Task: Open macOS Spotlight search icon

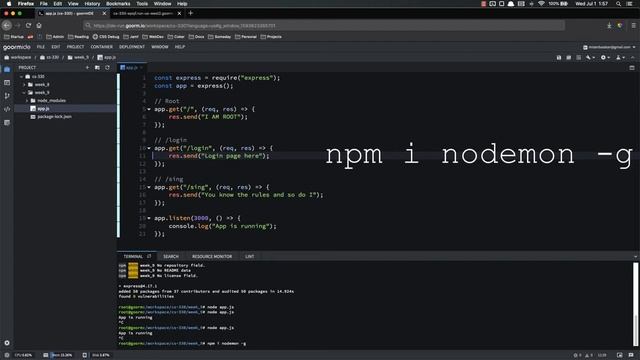Action: 618,4
